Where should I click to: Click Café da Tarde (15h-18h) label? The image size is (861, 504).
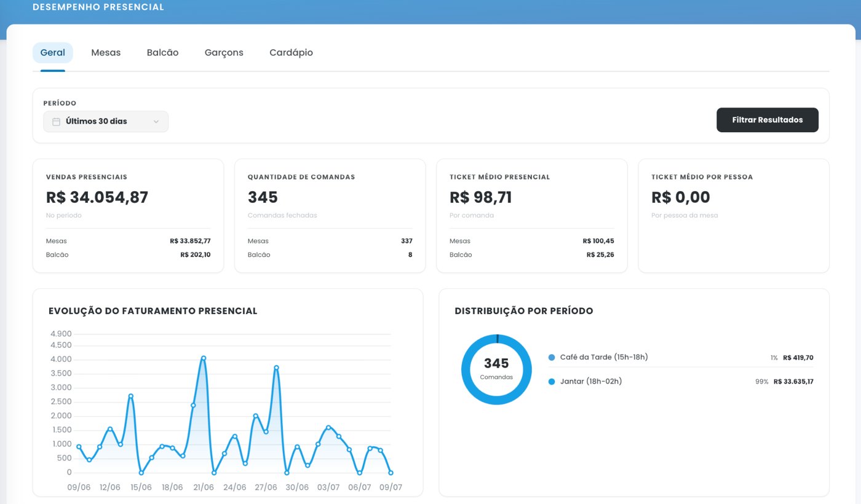[604, 357]
